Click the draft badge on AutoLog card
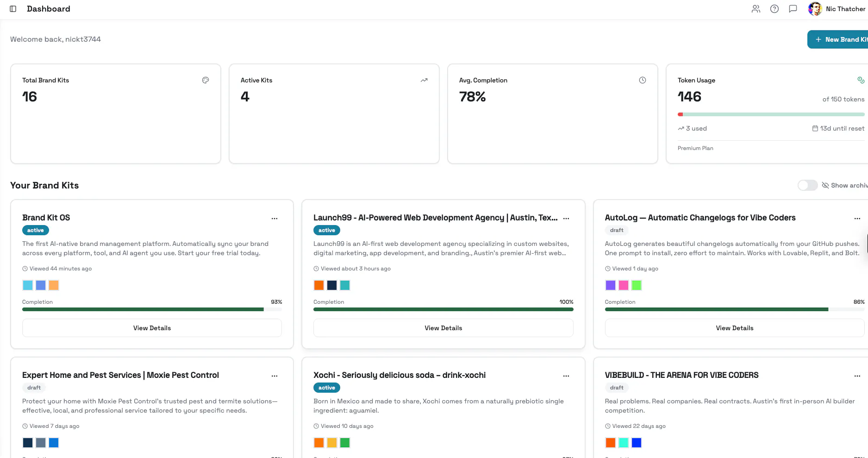This screenshot has height=458, width=868. click(617, 230)
